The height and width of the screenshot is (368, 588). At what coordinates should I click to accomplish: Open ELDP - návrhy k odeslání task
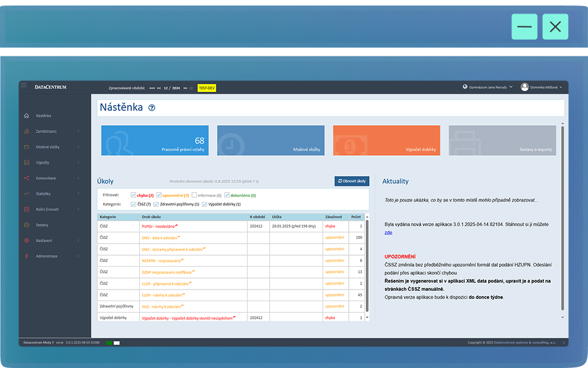point(162,295)
